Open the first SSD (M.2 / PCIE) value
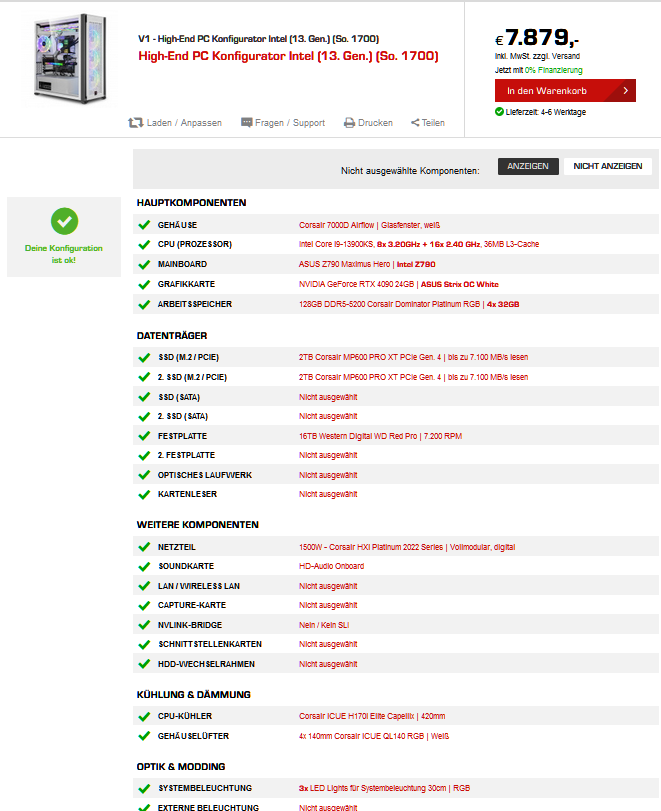The width and height of the screenshot is (661, 811). tap(413, 357)
